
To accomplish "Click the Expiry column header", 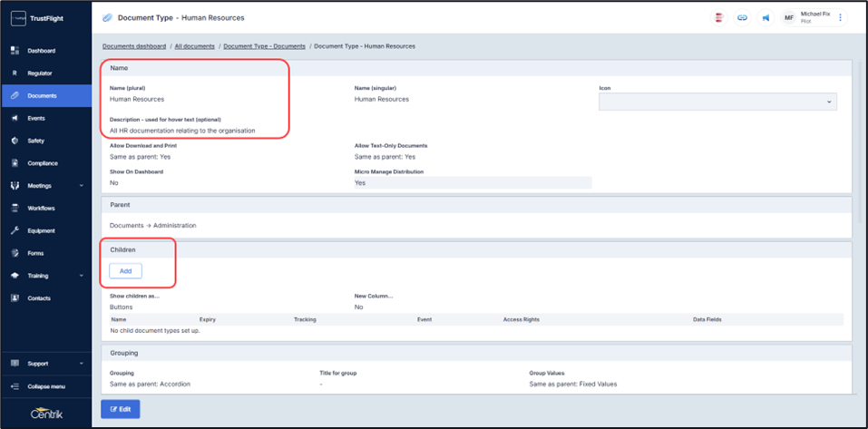I will (x=207, y=319).
